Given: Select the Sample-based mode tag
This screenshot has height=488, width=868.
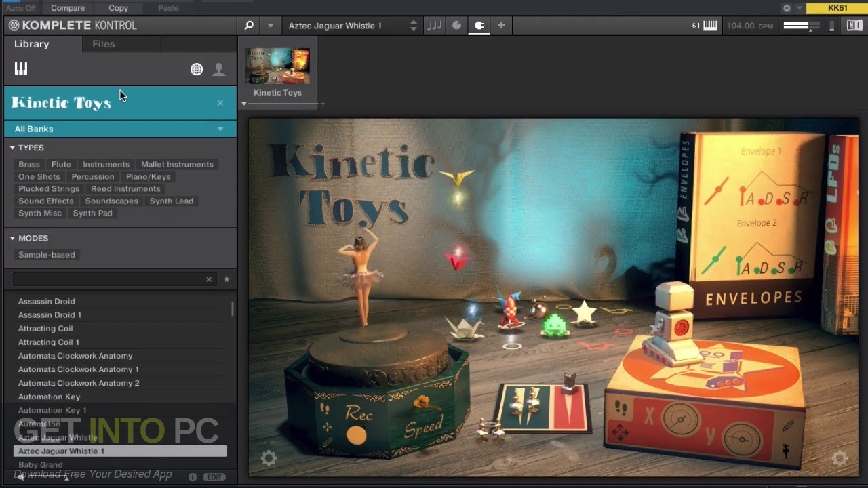Looking at the screenshot, I should 47,255.
